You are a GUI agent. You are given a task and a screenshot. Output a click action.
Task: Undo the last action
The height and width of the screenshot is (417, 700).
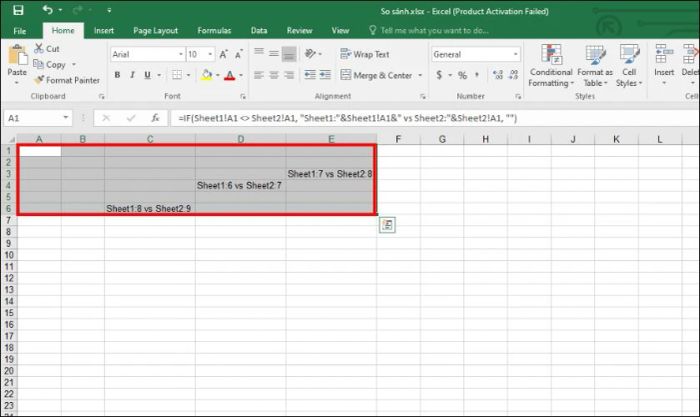pos(47,9)
